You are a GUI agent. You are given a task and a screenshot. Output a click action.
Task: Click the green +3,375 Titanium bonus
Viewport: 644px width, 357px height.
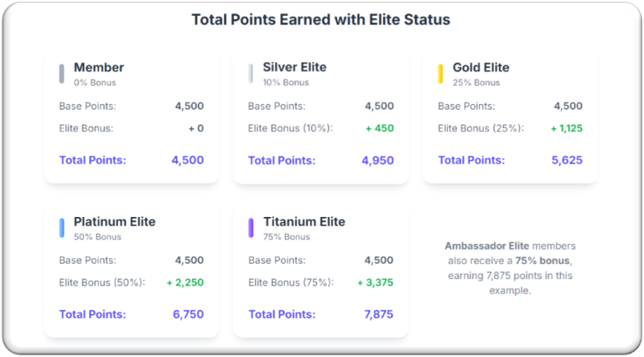coord(375,282)
